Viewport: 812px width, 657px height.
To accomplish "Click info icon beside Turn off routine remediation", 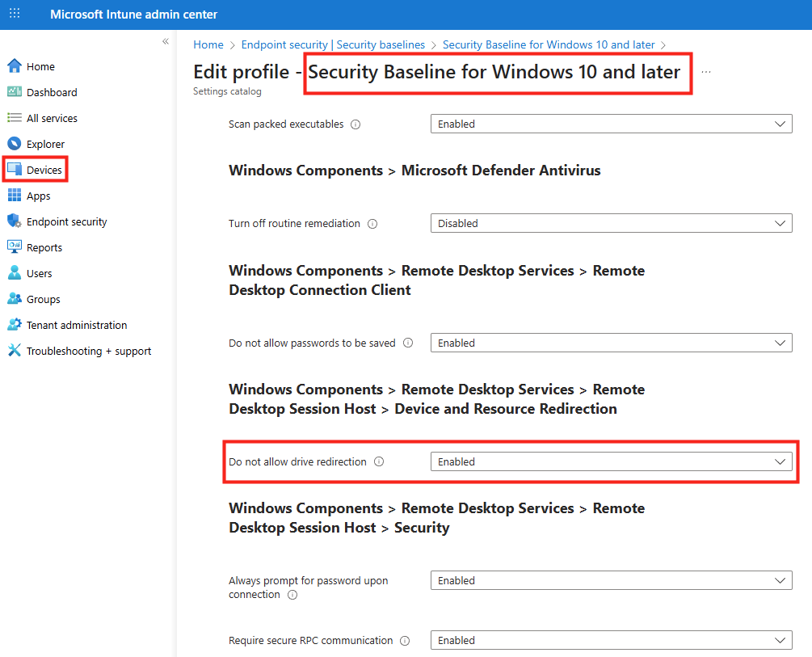I will 372,224.
